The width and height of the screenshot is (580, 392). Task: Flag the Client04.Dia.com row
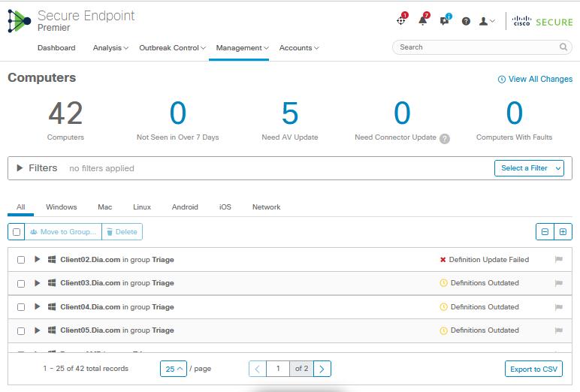point(559,307)
